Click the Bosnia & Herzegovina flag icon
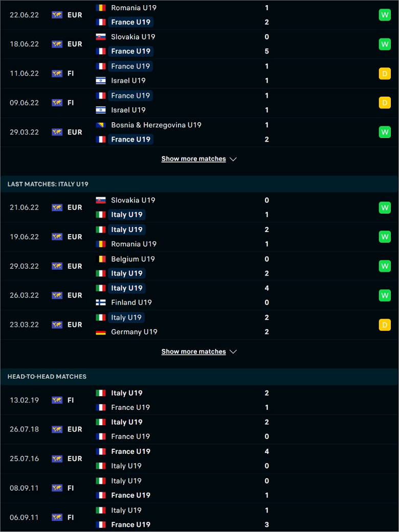 101,125
